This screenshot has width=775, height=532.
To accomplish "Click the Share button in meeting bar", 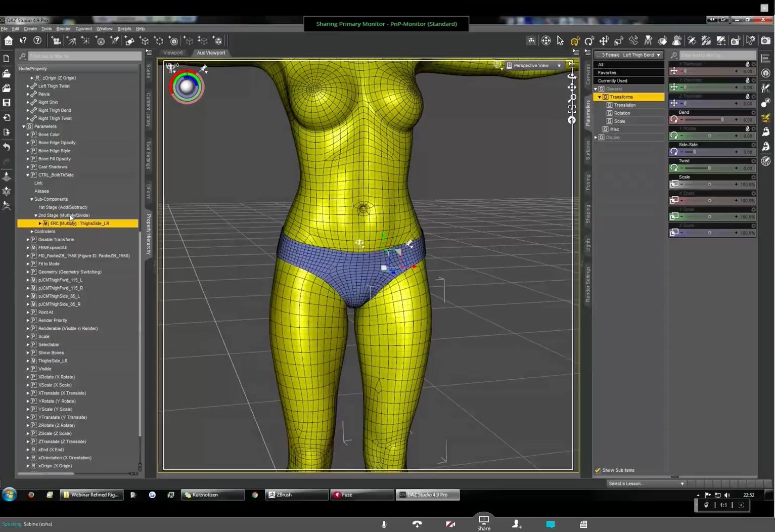I will (x=484, y=523).
